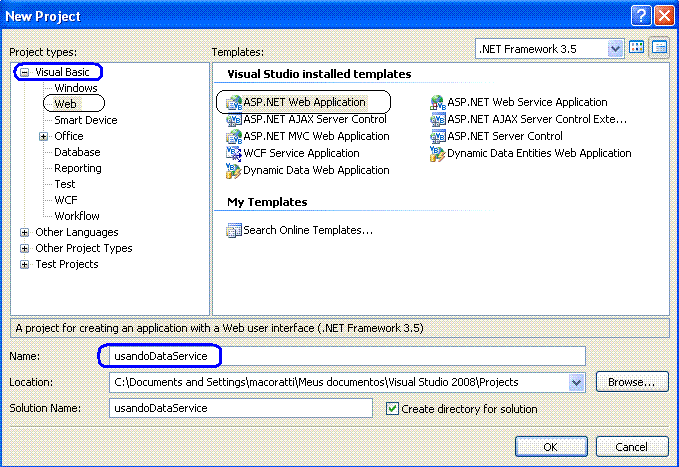The height and width of the screenshot is (467, 679).
Task: Click ASP.NET AJAX Server Control text
Action: (x=315, y=119)
